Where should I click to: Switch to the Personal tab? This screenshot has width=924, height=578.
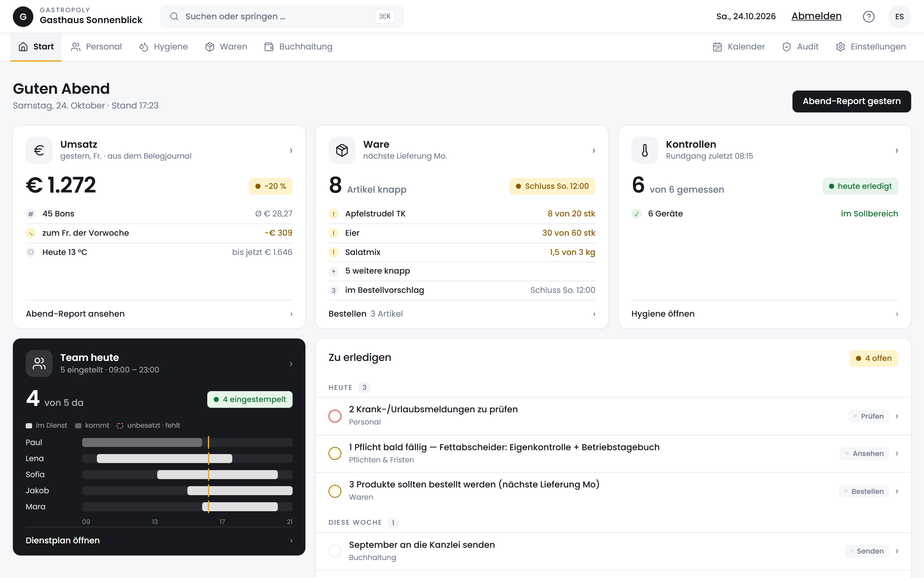[96, 47]
